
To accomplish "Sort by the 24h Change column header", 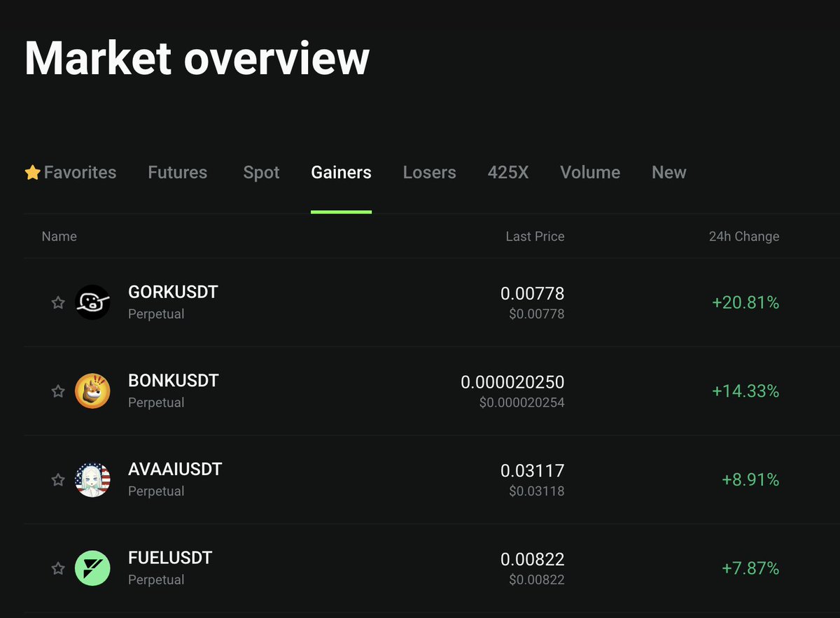I will click(x=744, y=237).
